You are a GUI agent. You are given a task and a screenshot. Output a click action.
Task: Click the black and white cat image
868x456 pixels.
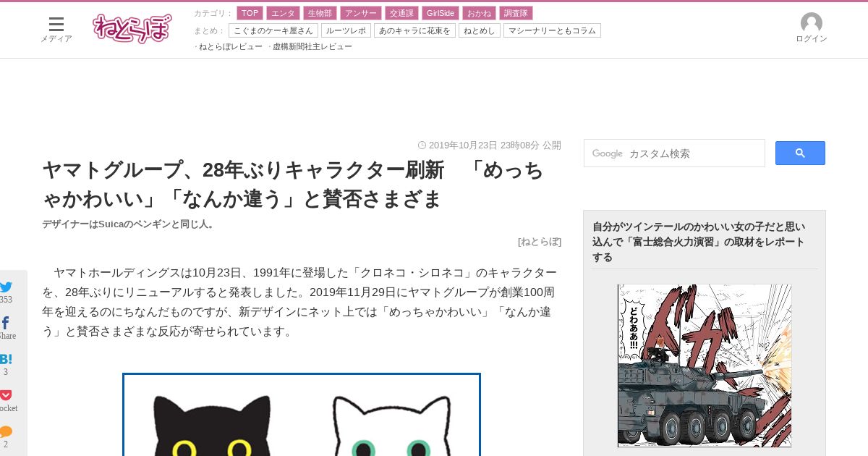[302, 415]
